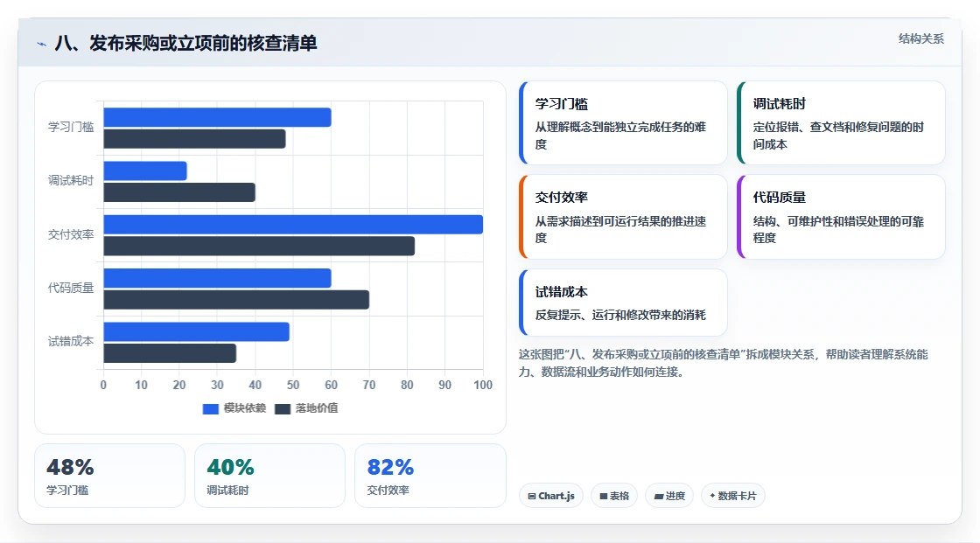980x543 pixels.
Task: Open the 代码质量 description card
Action: 841,217
